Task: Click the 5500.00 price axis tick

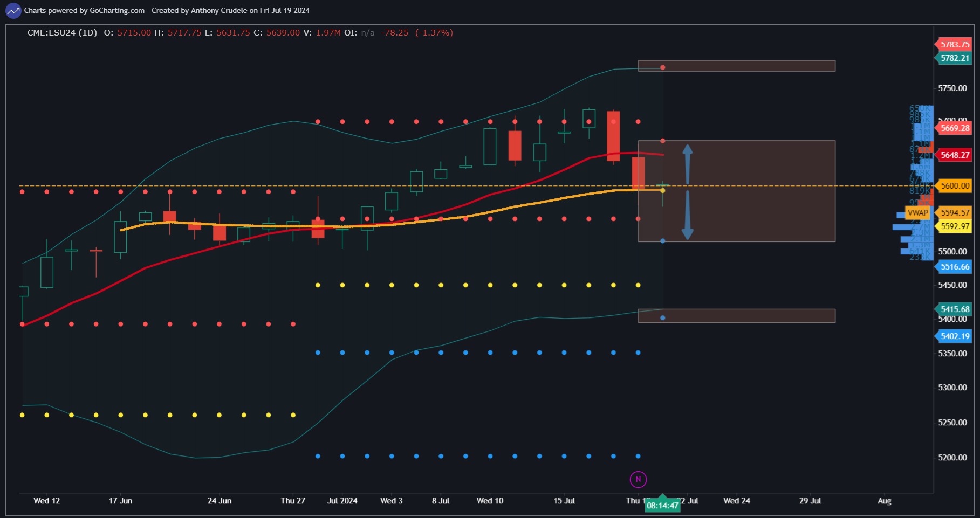Action: pyautogui.click(x=952, y=251)
